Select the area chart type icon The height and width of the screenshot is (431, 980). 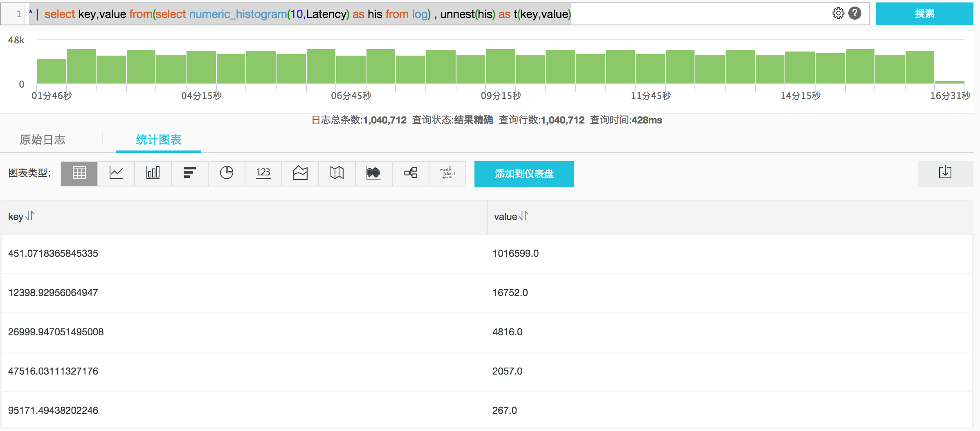pos(300,173)
